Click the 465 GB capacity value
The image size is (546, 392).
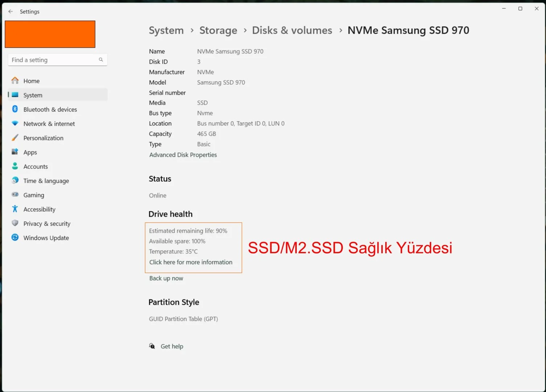206,134
